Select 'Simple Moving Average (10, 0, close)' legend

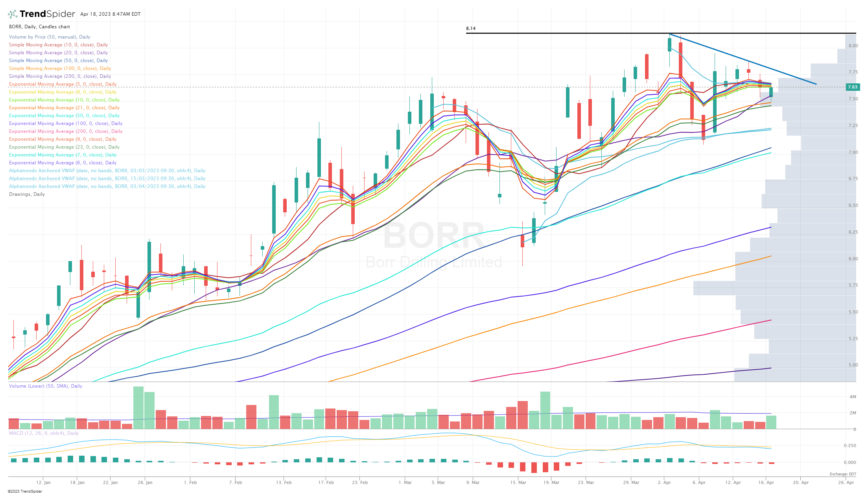pyautogui.click(x=58, y=45)
